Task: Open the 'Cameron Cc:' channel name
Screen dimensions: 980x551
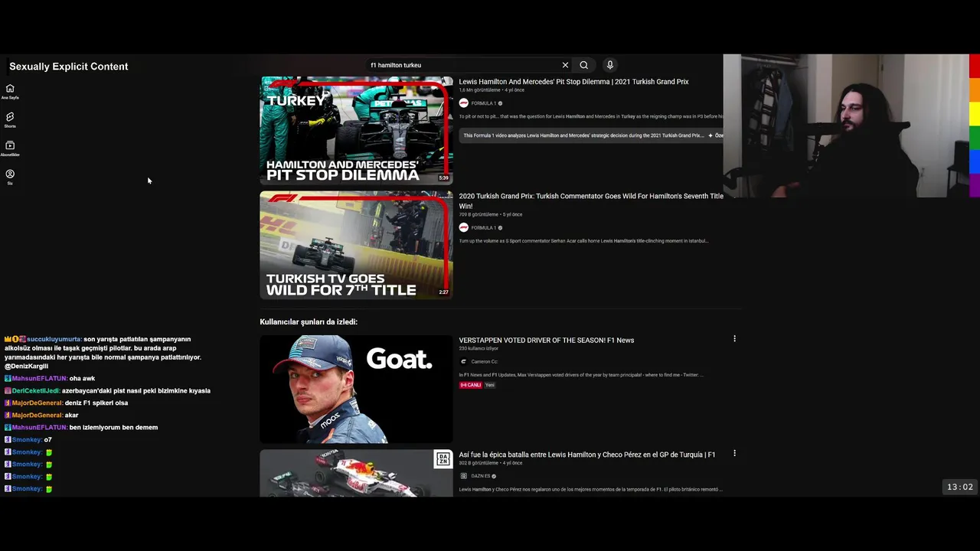Action: (484, 361)
